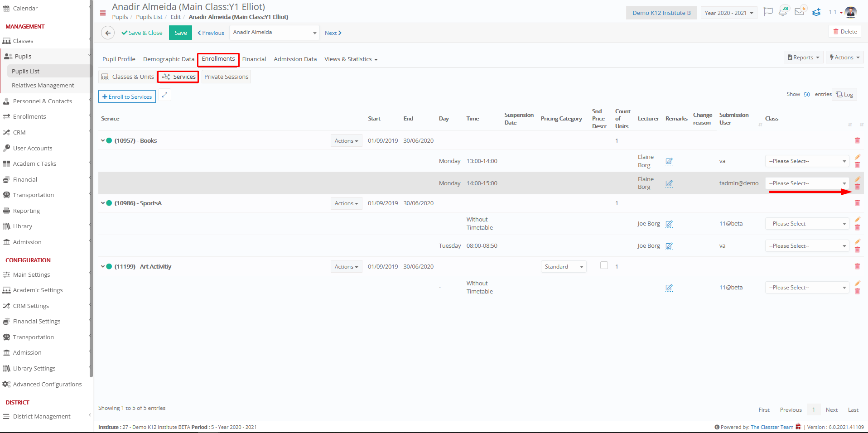Click the cloud sync icon
868x433 pixels.
[x=816, y=12]
